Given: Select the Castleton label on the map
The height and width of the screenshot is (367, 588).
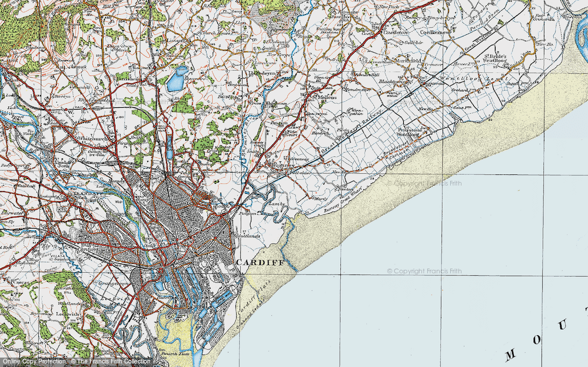Looking at the screenshot, I should 396,32.
